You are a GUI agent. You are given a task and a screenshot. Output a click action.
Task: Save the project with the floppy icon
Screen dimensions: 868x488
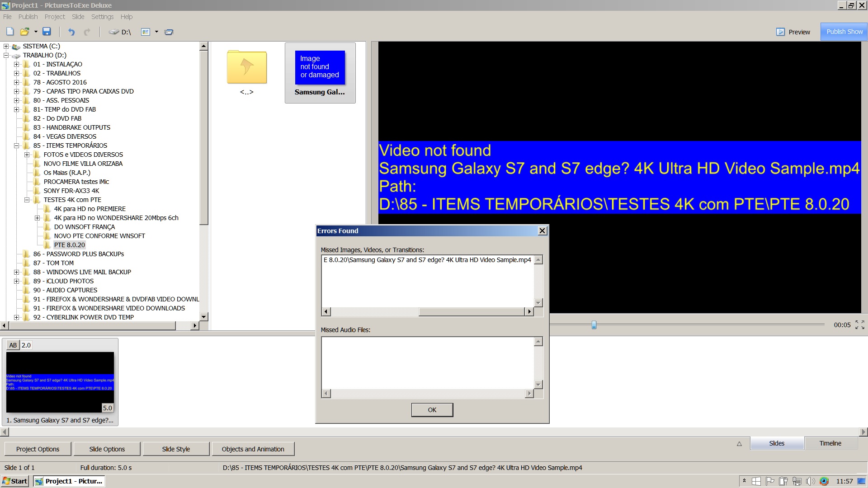coord(47,32)
